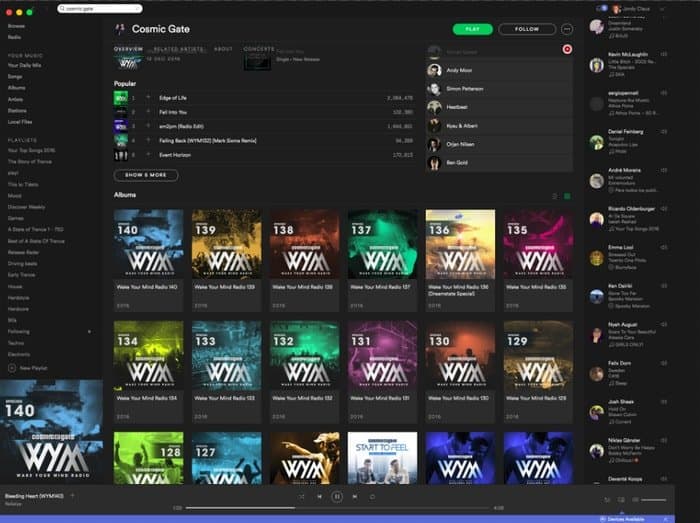Open related artist Simon Patterson

(499, 89)
